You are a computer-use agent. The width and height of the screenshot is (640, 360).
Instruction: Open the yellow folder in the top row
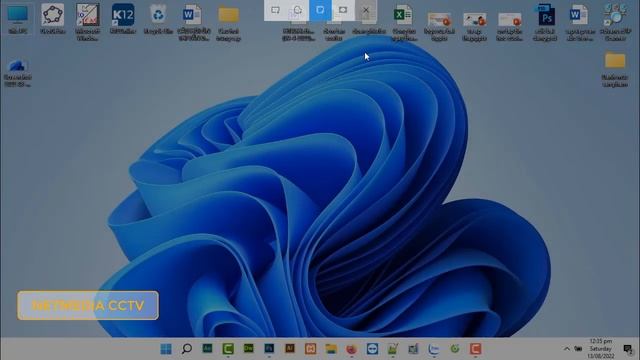click(229, 22)
